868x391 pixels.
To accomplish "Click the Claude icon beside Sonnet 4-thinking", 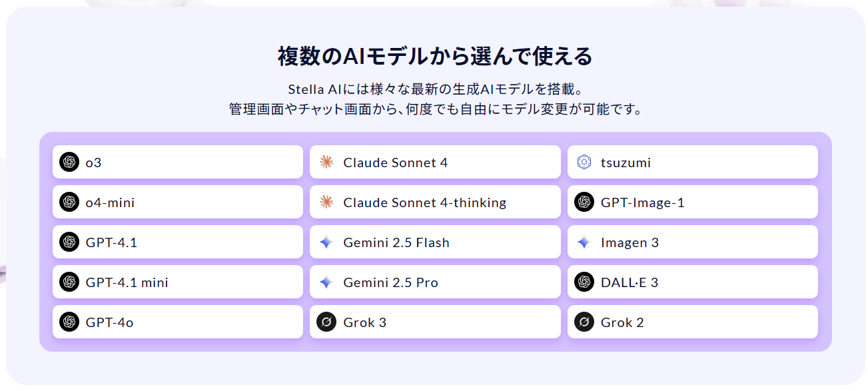I will pyautogui.click(x=326, y=202).
